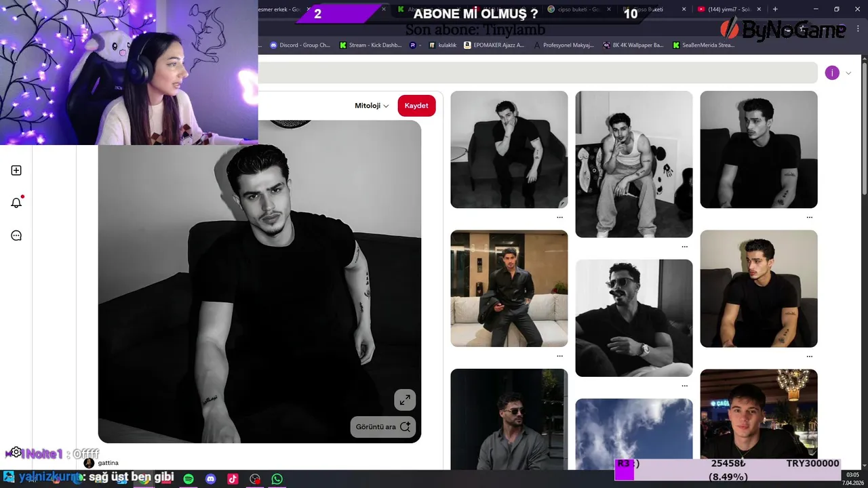Expand the account chevron next to avatar

848,73
